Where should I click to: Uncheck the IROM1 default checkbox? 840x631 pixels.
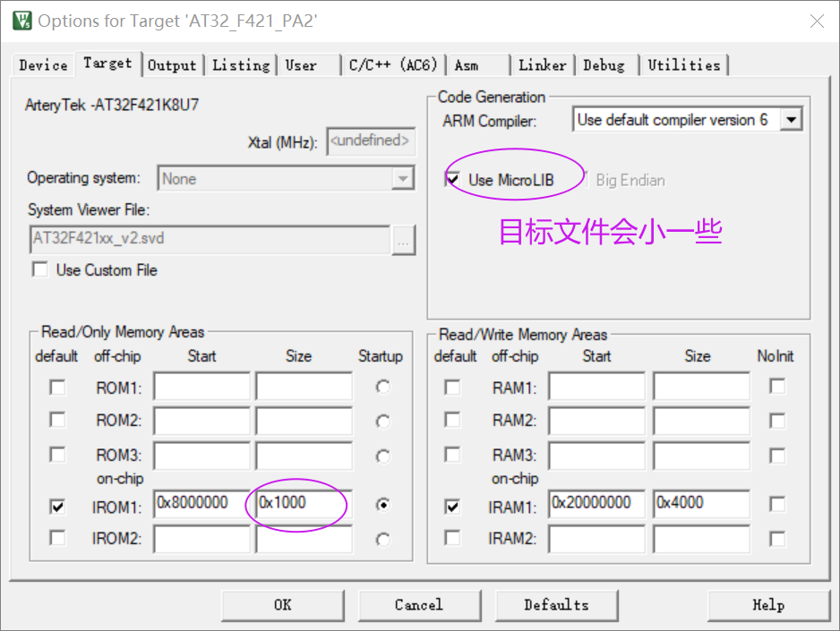click(57, 507)
